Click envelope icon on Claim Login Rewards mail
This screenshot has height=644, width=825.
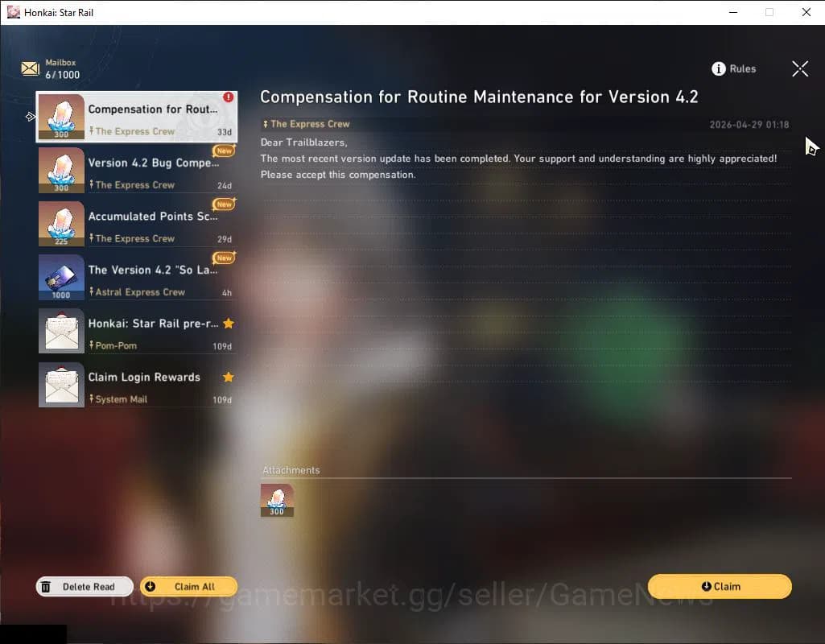tap(61, 385)
